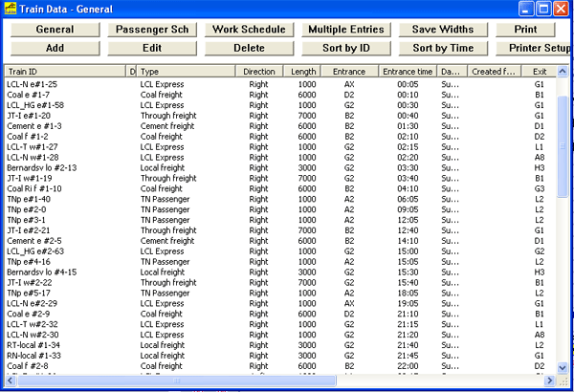574x392 pixels.
Task: Click the Delete button
Action: coord(249,49)
